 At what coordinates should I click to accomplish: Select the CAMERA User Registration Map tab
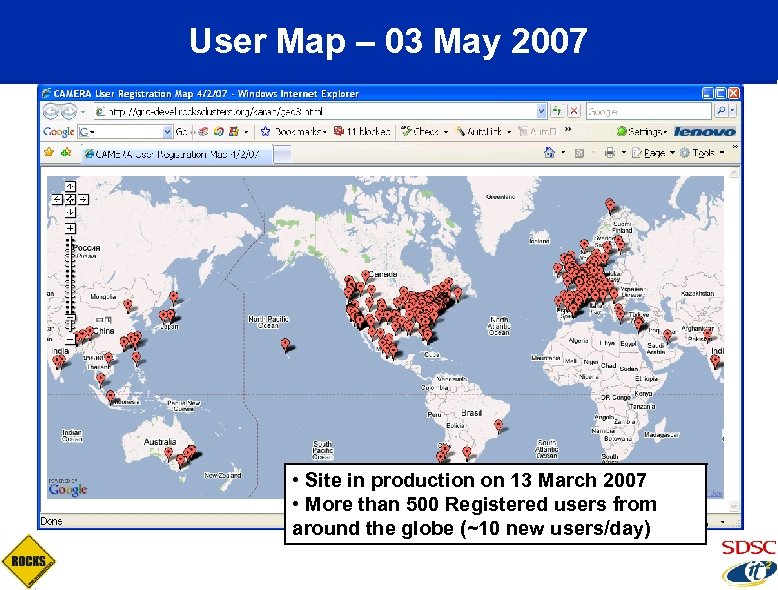click(177, 154)
